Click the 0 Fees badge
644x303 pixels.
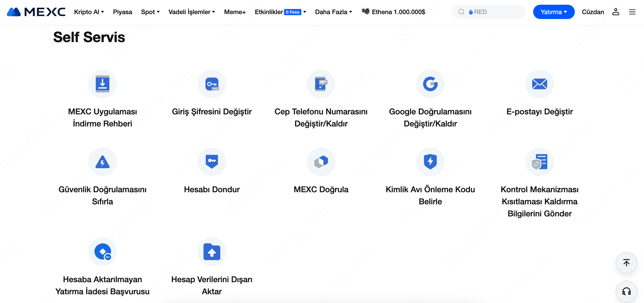pyautogui.click(x=292, y=12)
